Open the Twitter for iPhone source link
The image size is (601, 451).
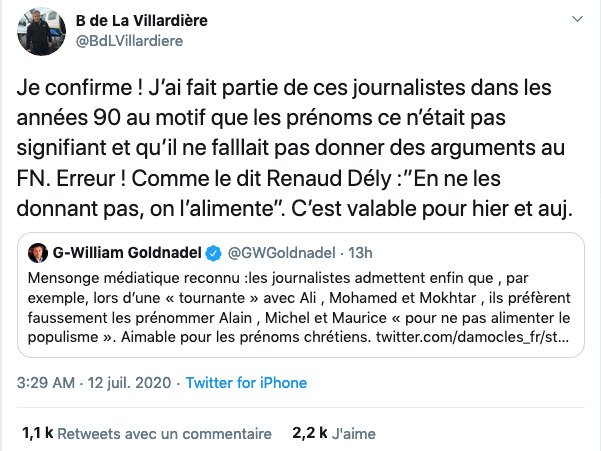(246, 383)
